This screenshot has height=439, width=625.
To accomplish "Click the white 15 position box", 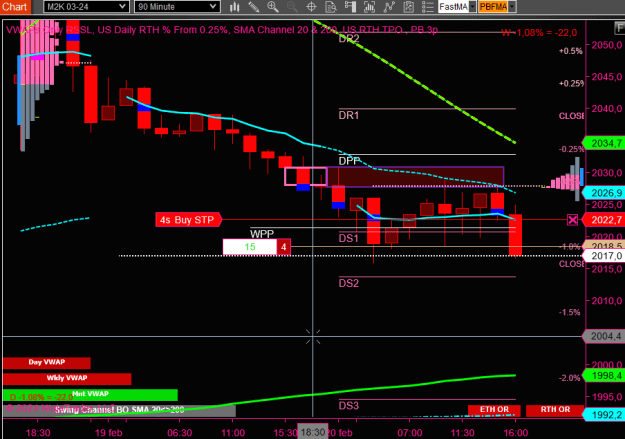I will [250, 247].
